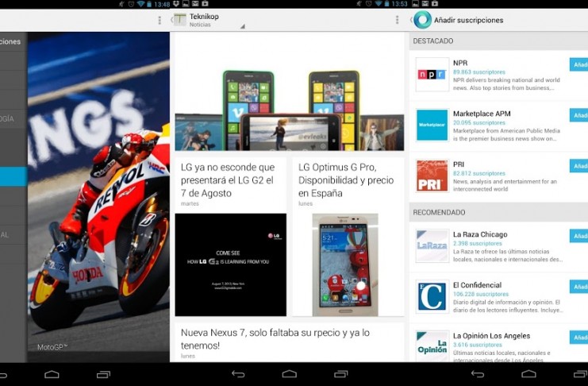Screen dimensions: 588x386
Task: Open the white LG Optimus phone photo
Action: [345, 264]
